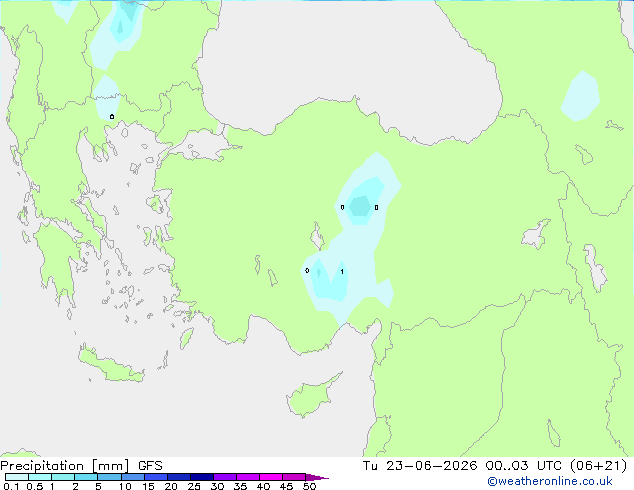Click the '40' legend tick label
634x490 pixels.
(x=263, y=486)
